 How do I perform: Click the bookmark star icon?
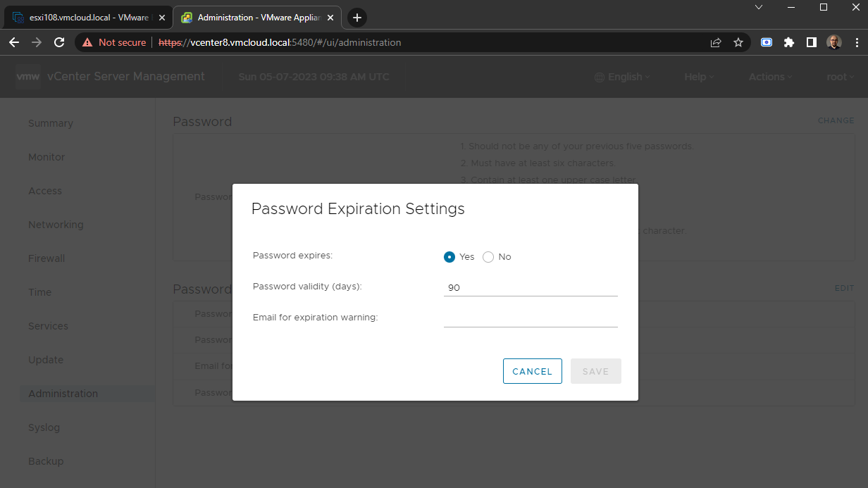tap(738, 42)
